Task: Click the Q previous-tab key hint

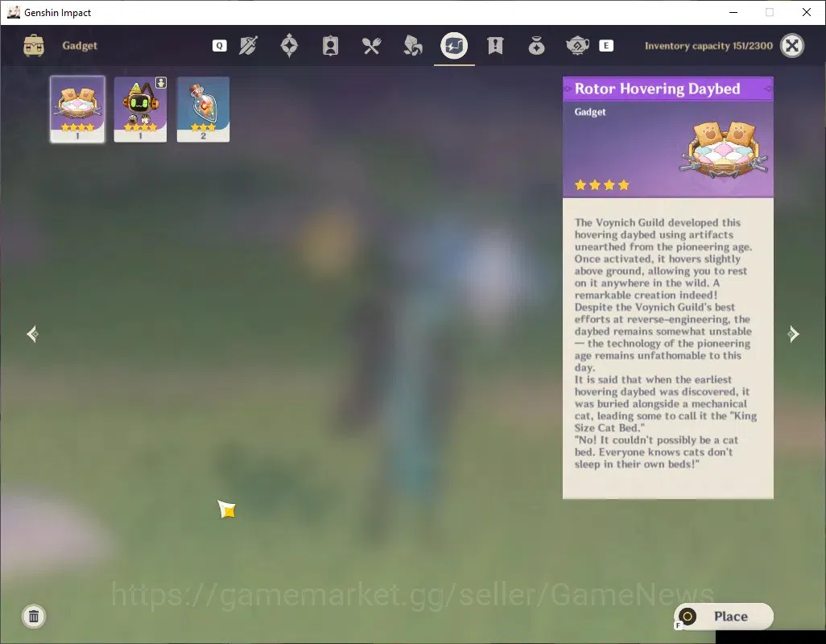Action: coord(220,46)
